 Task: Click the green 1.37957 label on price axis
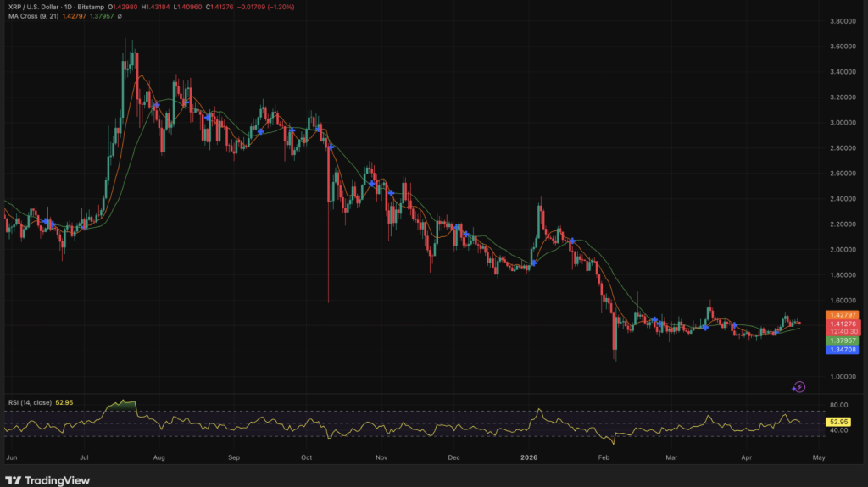pyautogui.click(x=842, y=340)
